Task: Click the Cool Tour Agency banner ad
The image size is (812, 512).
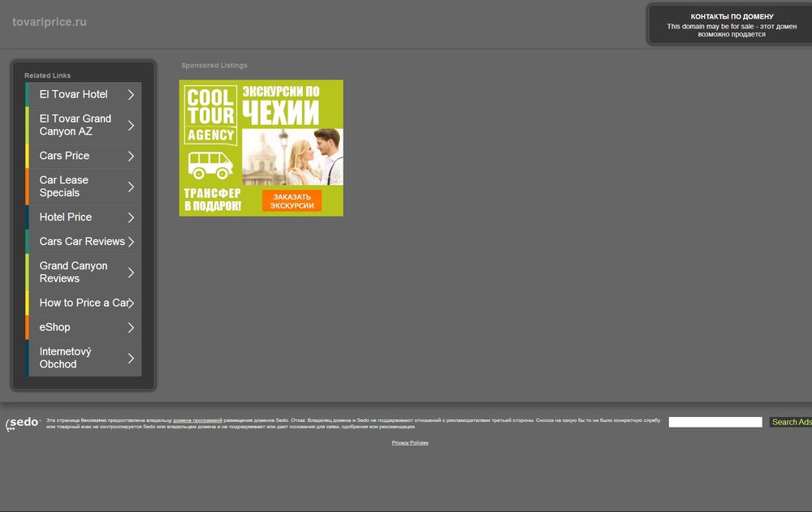Action: tap(261, 148)
